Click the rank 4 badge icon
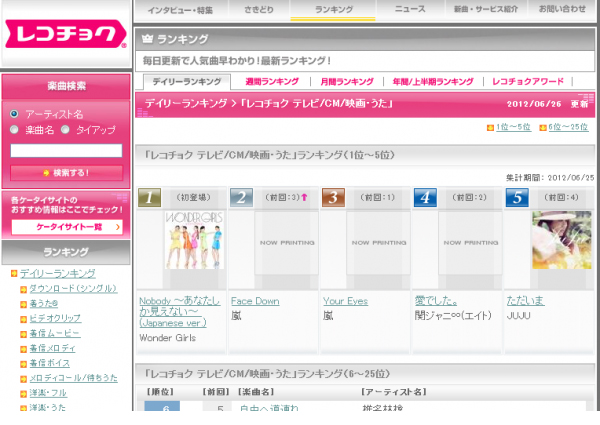The image size is (600, 425). coord(425,197)
